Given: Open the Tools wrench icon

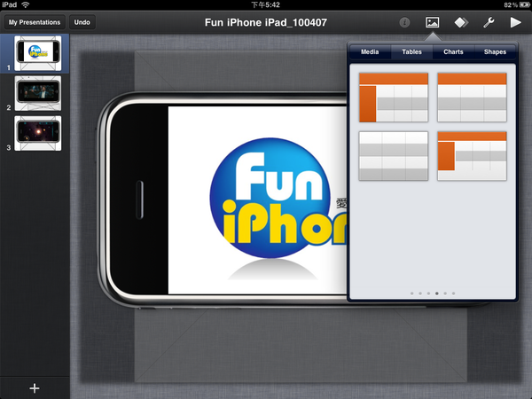Looking at the screenshot, I should tap(489, 22).
